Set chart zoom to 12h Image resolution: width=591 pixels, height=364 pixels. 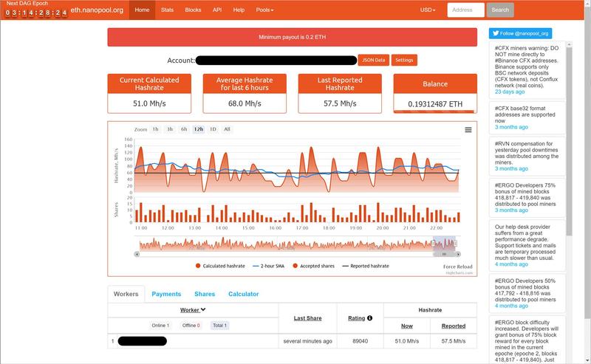199,129
